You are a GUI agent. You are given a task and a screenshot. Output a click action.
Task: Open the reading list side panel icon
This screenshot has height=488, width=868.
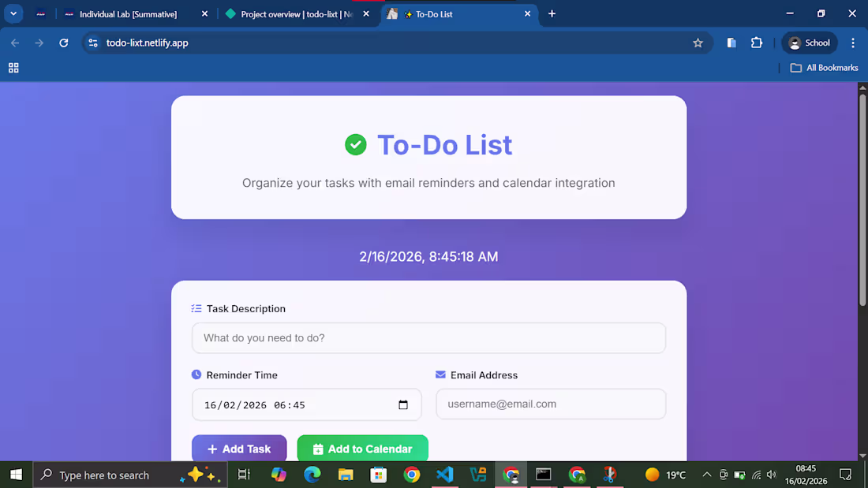coord(731,43)
